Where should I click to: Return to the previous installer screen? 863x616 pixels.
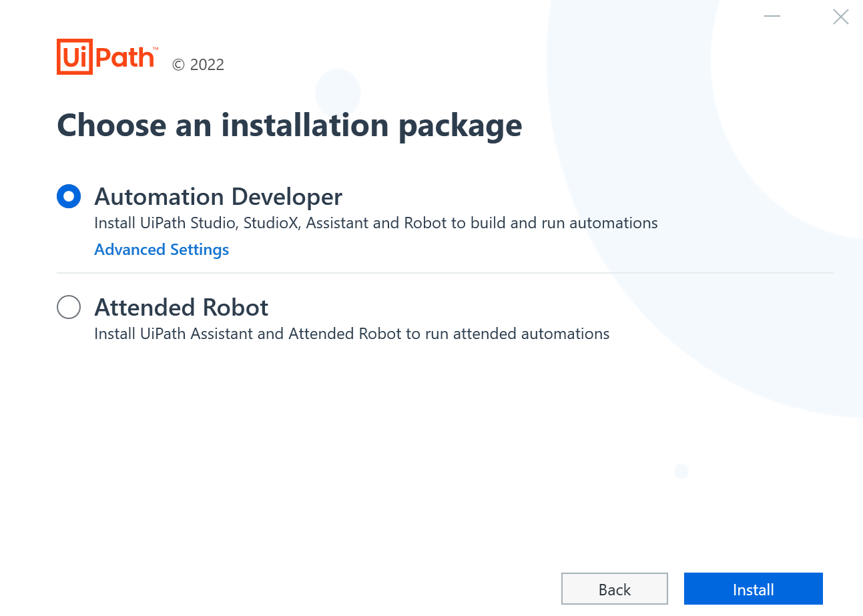(614, 589)
